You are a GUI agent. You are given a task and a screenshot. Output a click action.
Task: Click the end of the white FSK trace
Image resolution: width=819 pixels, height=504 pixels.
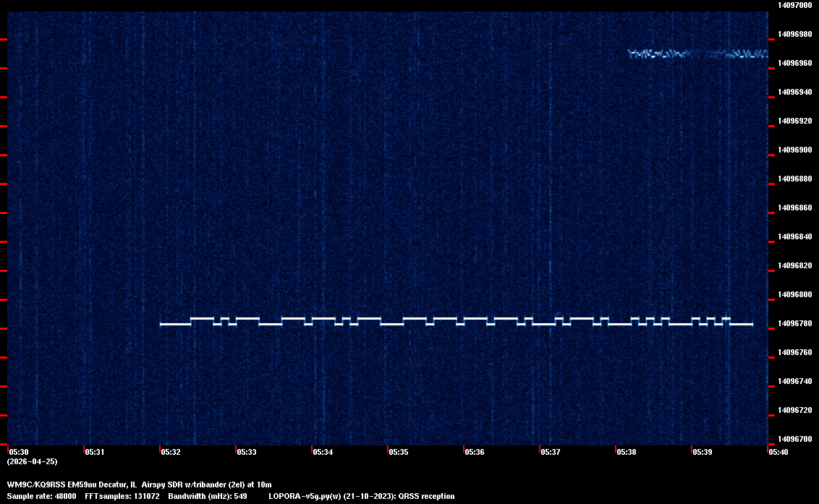tap(752, 324)
